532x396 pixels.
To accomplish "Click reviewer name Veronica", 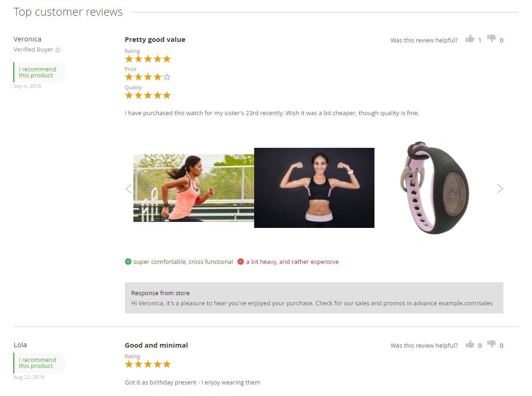I will click(x=28, y=39).
